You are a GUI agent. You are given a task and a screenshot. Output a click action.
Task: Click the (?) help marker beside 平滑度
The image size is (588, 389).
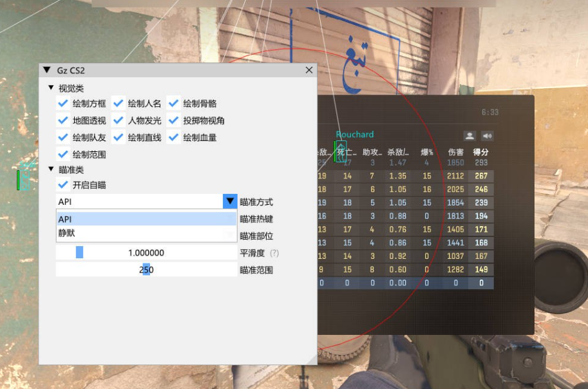274,253
